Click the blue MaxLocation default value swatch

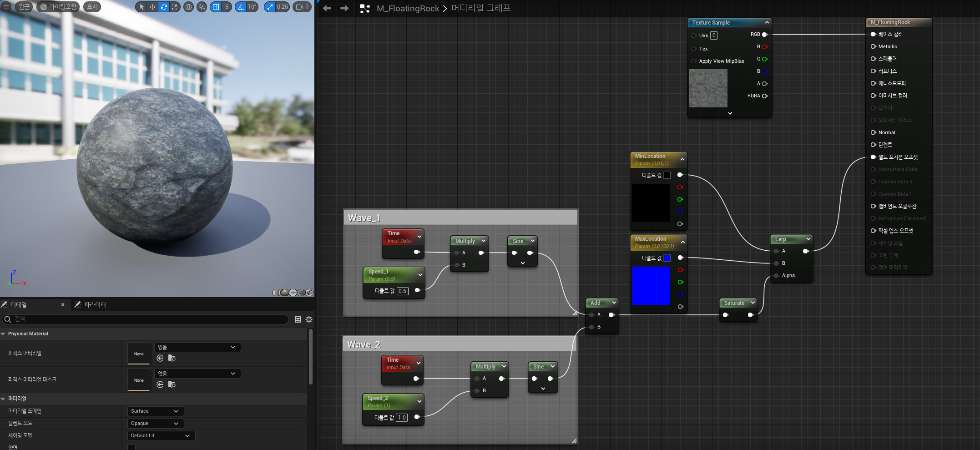tap(667, 258)
